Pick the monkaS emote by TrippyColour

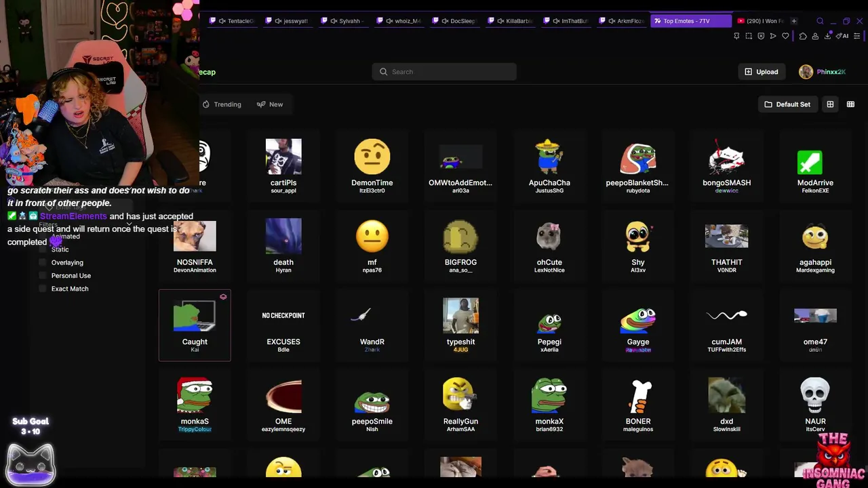tap(195, 405)
